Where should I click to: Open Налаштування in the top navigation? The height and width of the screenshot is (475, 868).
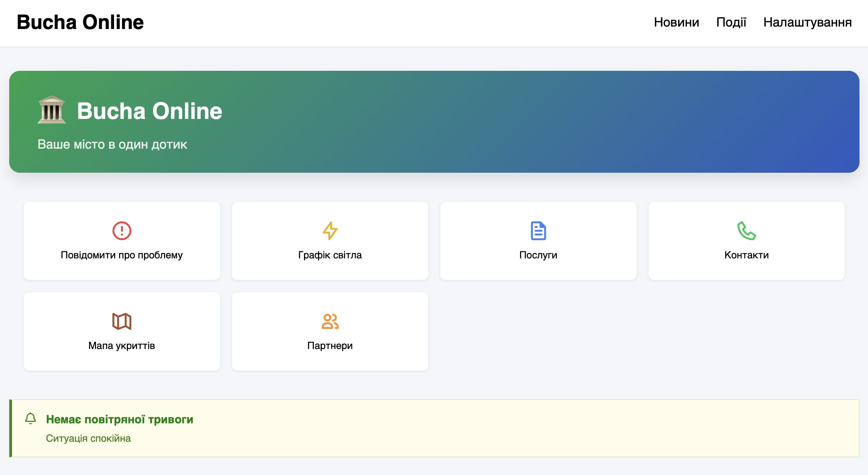point(807,22)
